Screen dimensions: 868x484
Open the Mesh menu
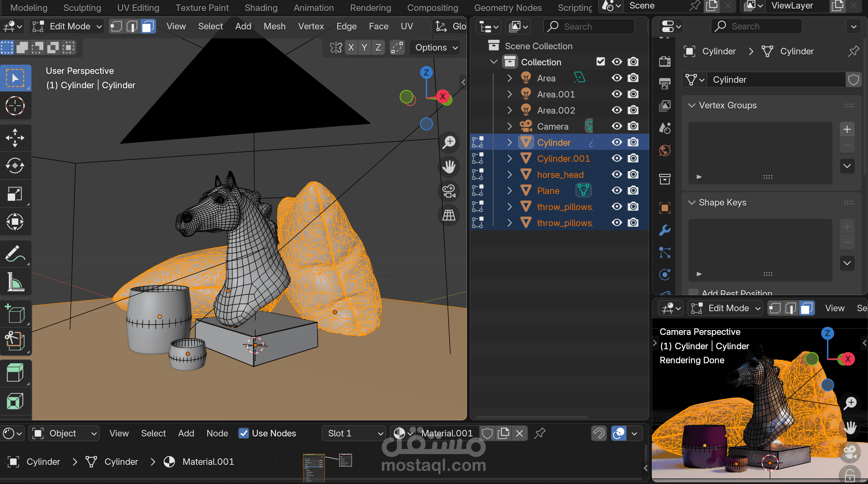tap(274, 26)
